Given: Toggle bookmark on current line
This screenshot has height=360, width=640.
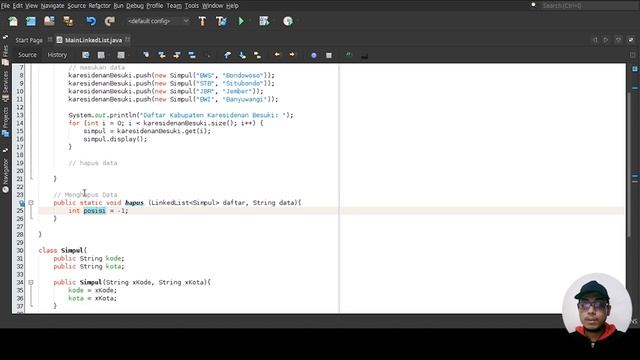Looking at the screenshot, I should pyautogui.click(x=257, y=55).
